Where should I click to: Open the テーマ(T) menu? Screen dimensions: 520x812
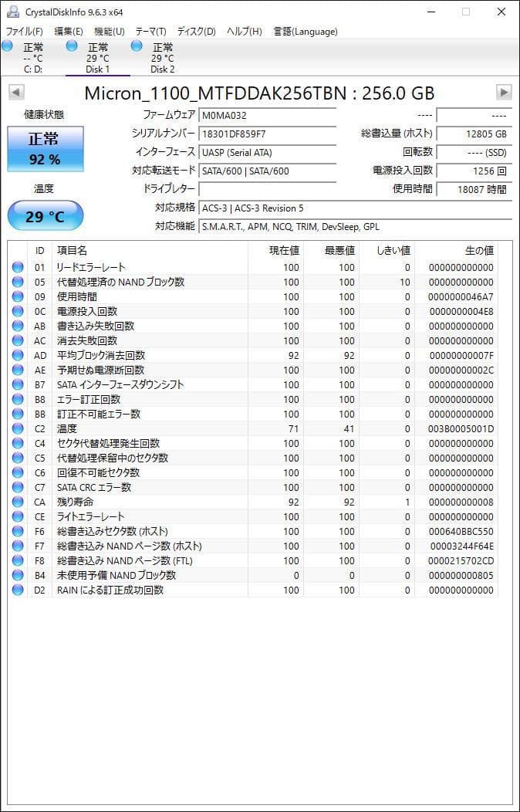point(150,31)
